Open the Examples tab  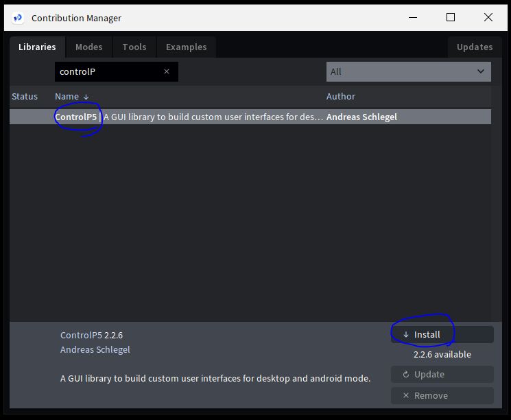pos(186,47)
